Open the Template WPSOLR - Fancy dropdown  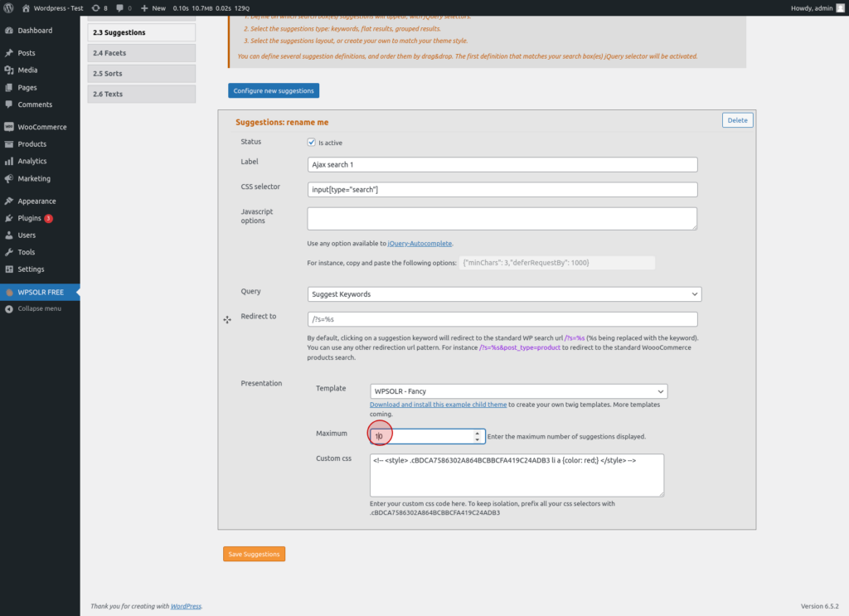519,391
